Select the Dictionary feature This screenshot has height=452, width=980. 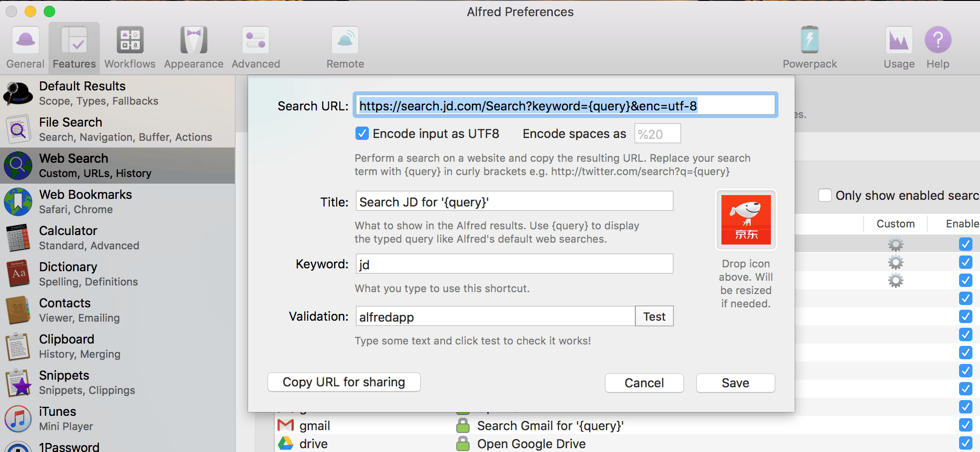[x=117, y=274]
